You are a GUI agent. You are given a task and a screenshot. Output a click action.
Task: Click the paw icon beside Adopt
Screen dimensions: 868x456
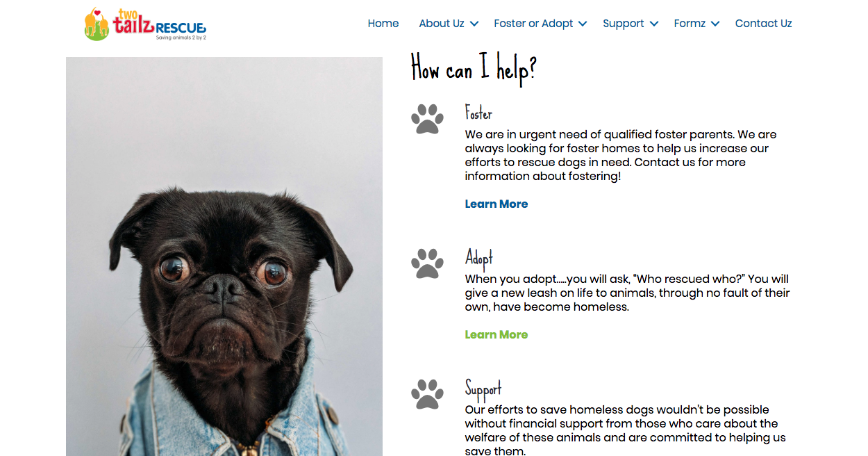coord(427,263)
